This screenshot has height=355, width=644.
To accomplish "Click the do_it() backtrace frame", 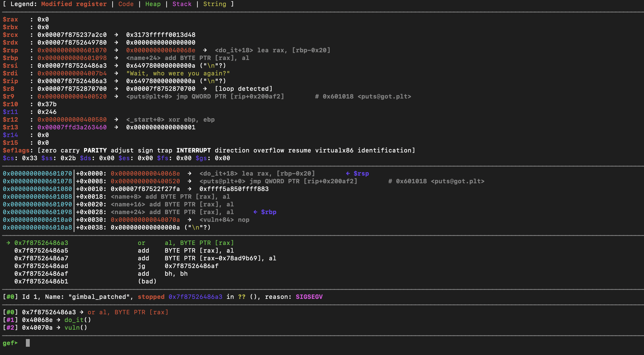I will (78, 320).
